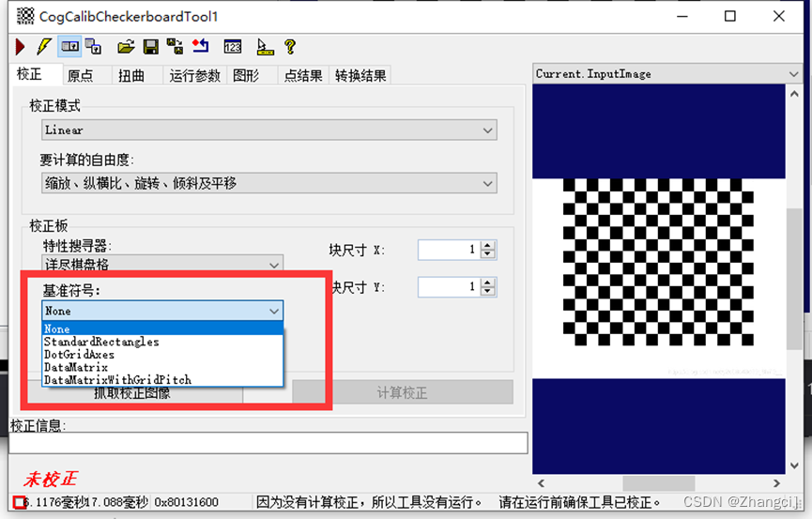Increase 块尺寸 X with up arrow
812x519 pixels.
click(x=487, y=245)
